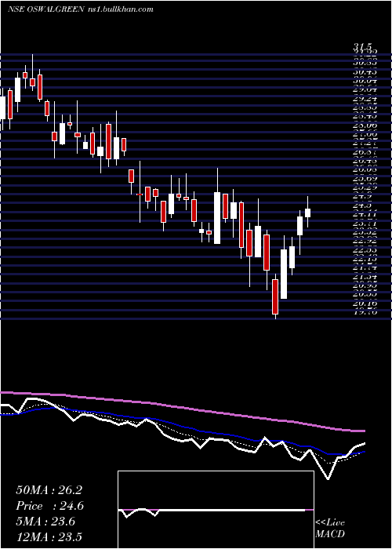Select the Price : 24.6 readout
This screenshot has height=549, width=392.
[x=49, y=506]
